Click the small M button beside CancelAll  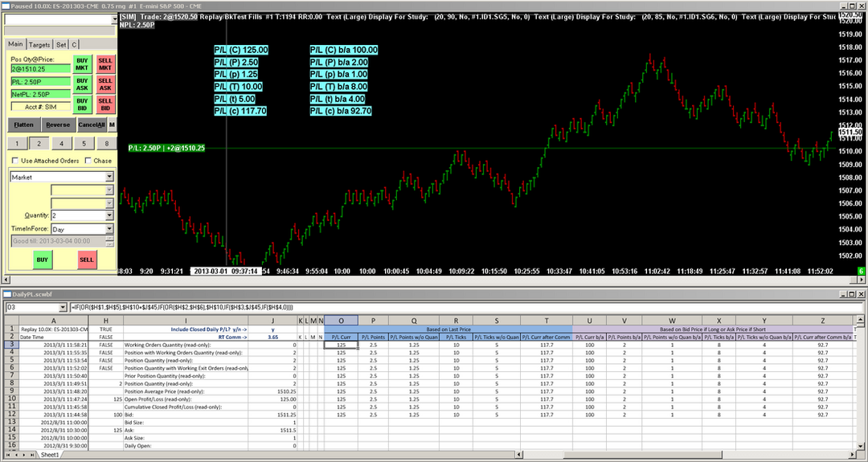click(112, 125)
